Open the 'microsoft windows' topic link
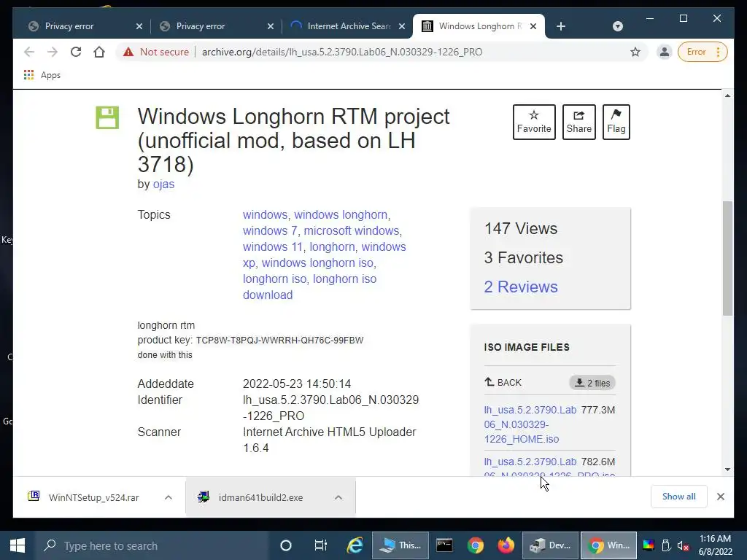Viewport: 747px width, 560px height. (352, 231)
